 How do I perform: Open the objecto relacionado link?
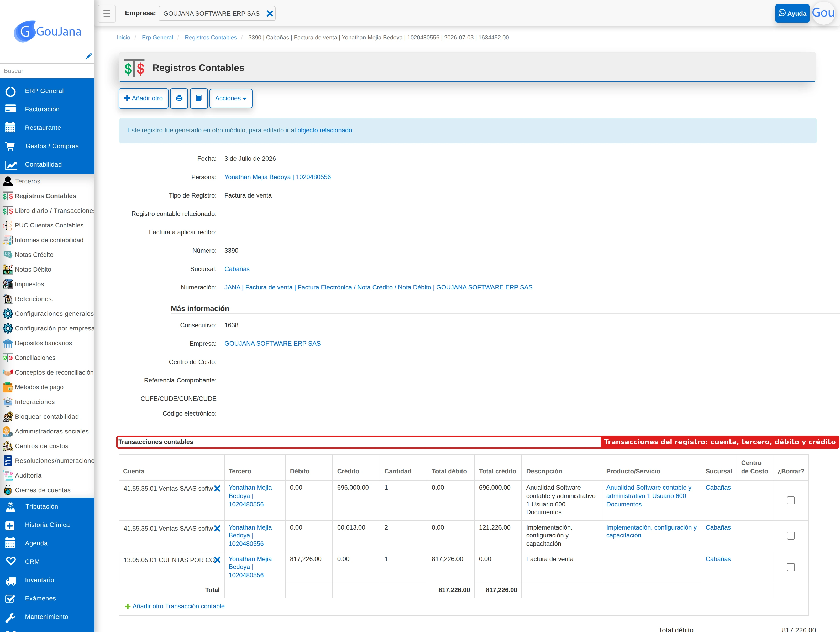point(325,130)
